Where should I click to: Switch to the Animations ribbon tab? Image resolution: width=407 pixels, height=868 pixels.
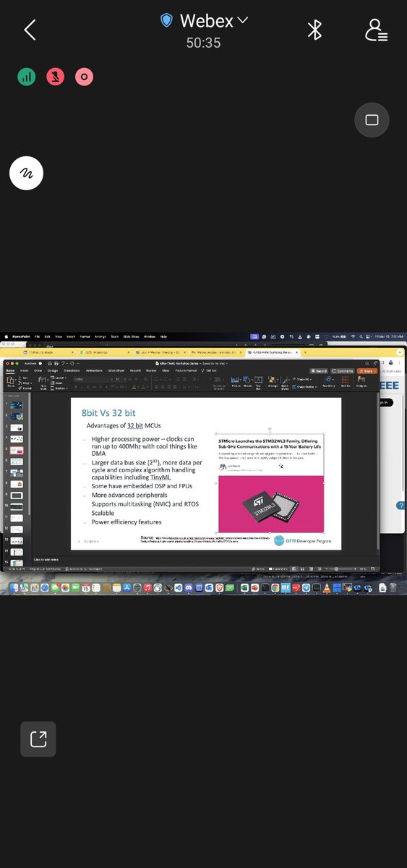point(93,370)
